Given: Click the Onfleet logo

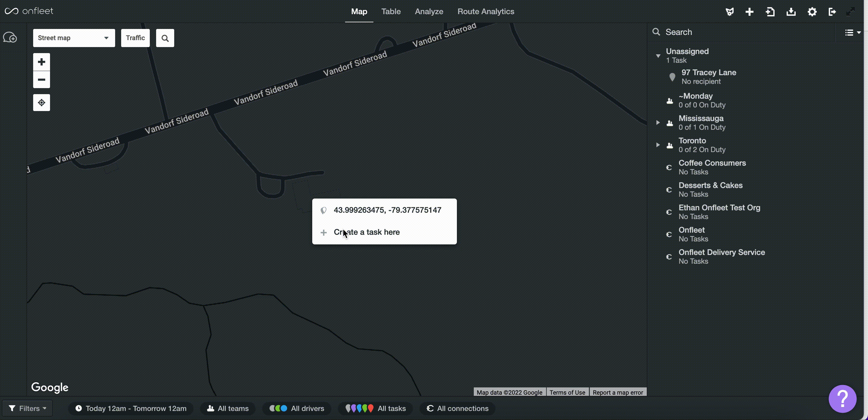Looking at the screenshot, I should tap(29, 11).
